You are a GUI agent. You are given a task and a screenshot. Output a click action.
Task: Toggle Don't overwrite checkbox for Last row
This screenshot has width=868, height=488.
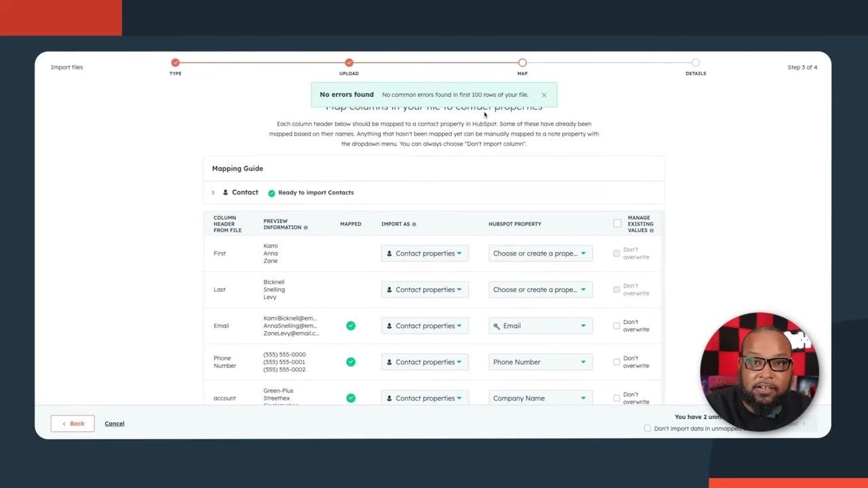tap(616, 289)
